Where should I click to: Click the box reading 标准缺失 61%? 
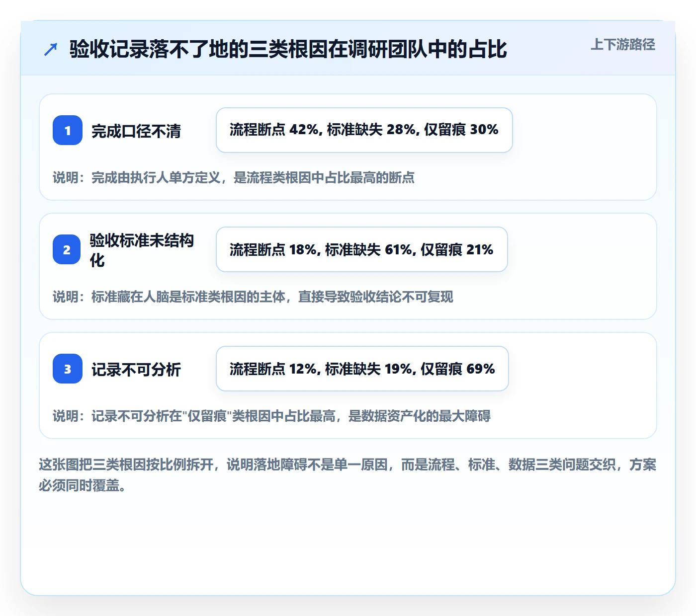tap(362, 249)
